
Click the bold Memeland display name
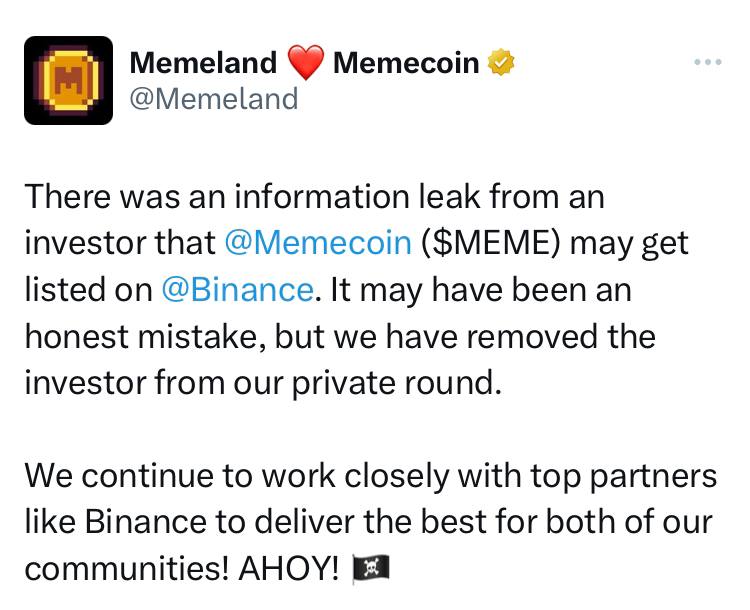(x=203, y=63)
